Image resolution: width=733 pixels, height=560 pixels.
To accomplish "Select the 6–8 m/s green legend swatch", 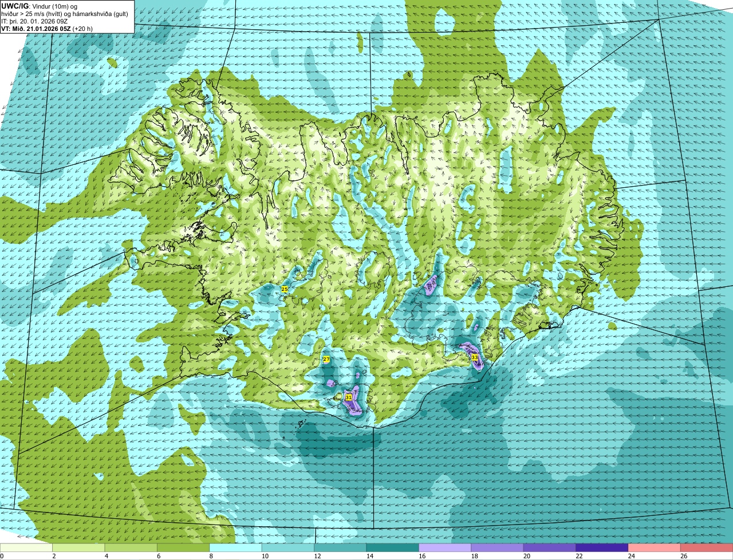I will click(x=183, y=548).
